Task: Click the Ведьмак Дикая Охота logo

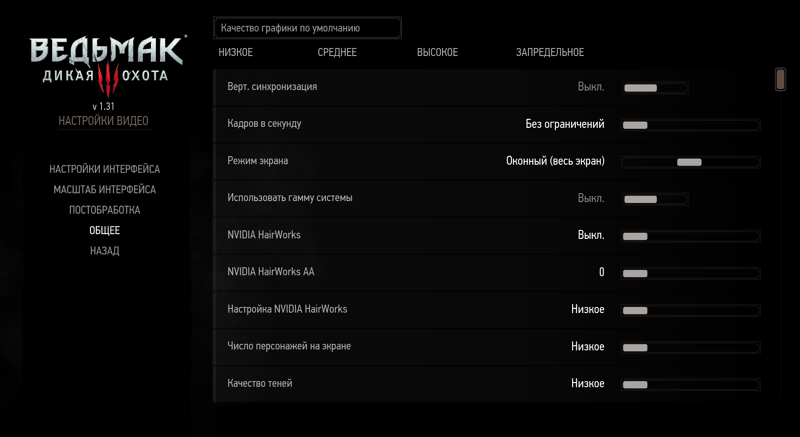Action: pyautogui.click(x=108, y=65)
